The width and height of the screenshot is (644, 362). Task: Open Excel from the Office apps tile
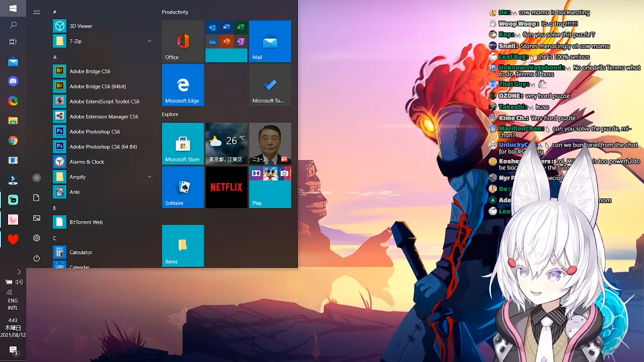click(x=240, y=28)
